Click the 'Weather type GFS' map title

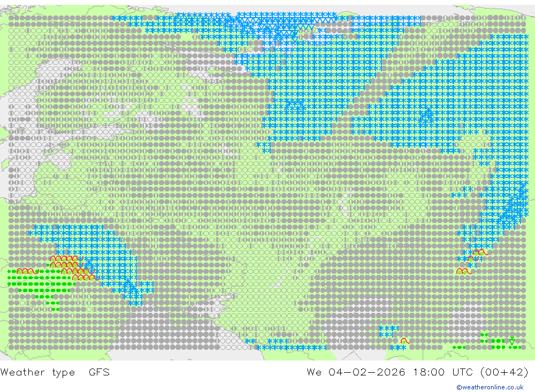pos(55,372)
